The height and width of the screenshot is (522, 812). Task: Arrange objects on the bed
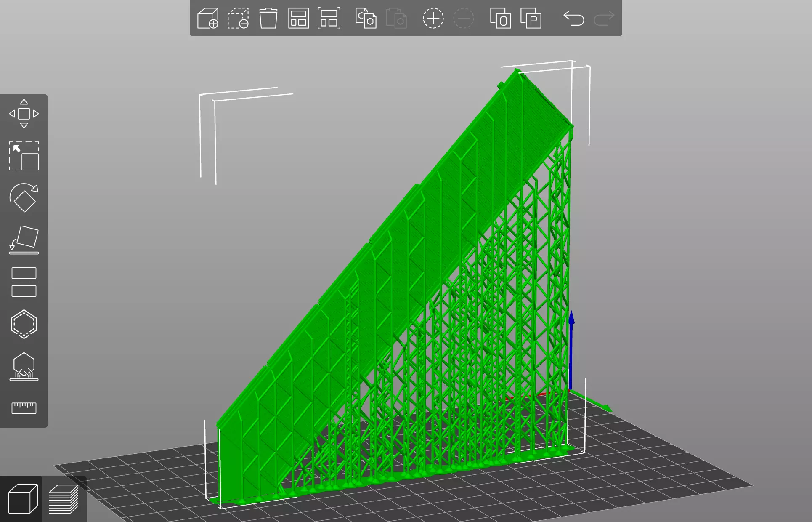[298, 19]
